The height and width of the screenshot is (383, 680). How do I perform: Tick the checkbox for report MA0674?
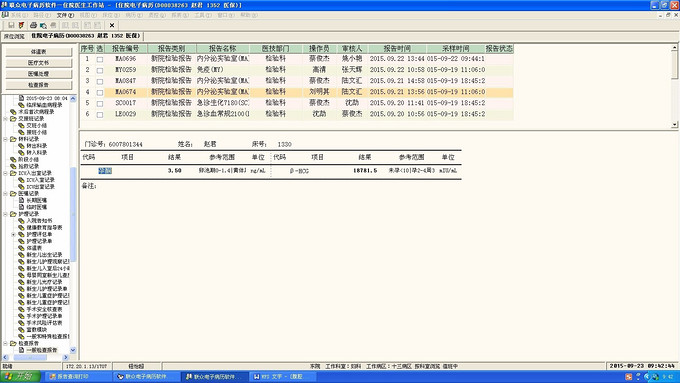100,92
